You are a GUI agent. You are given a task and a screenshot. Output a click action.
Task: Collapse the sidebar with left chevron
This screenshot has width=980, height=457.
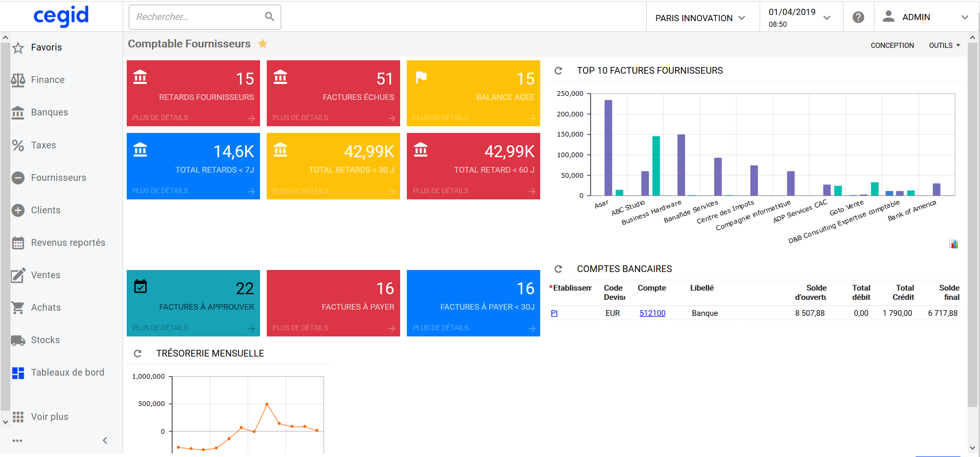pos(105,441)
